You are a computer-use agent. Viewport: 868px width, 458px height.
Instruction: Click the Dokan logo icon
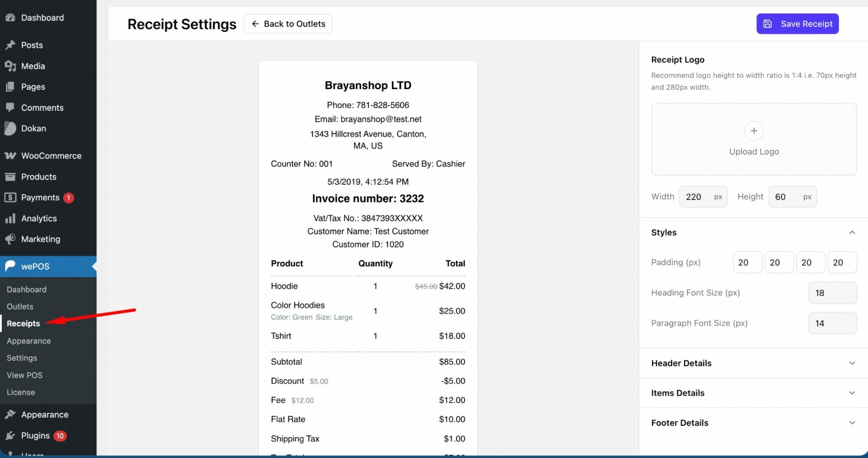10,129
